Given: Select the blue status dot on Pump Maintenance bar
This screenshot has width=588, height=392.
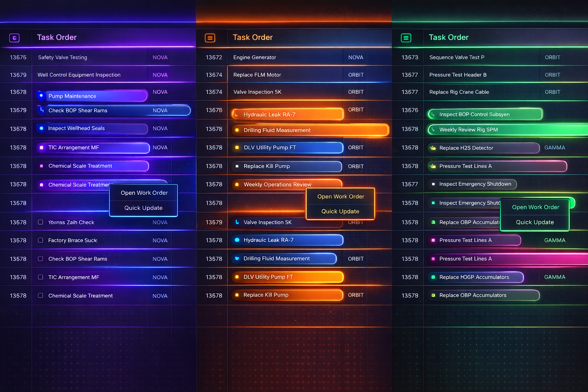Looking at the screenshot, I should tap(42, 96).
